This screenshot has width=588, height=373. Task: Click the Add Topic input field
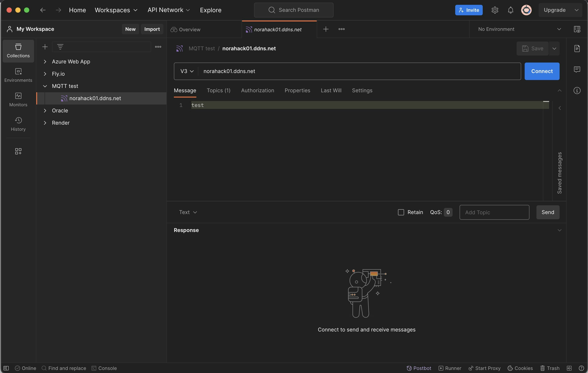tap(494, 212)
